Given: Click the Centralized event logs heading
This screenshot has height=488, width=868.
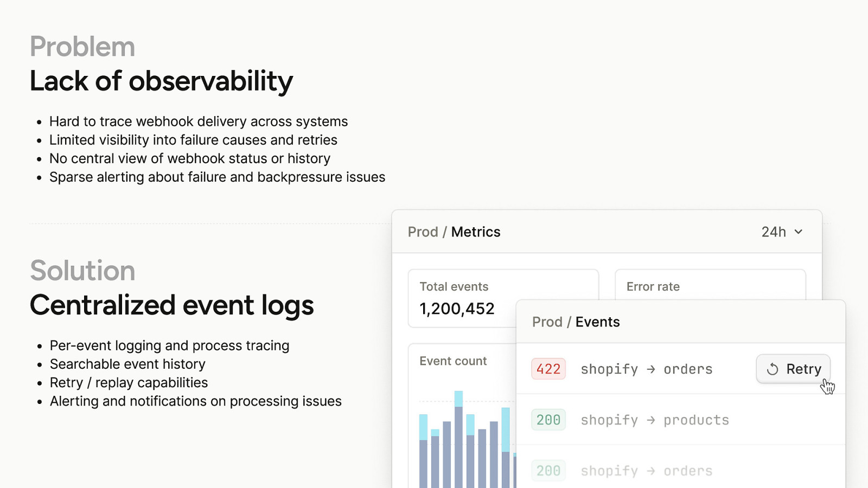Looking at the screenshot, I should pos(171,305).
